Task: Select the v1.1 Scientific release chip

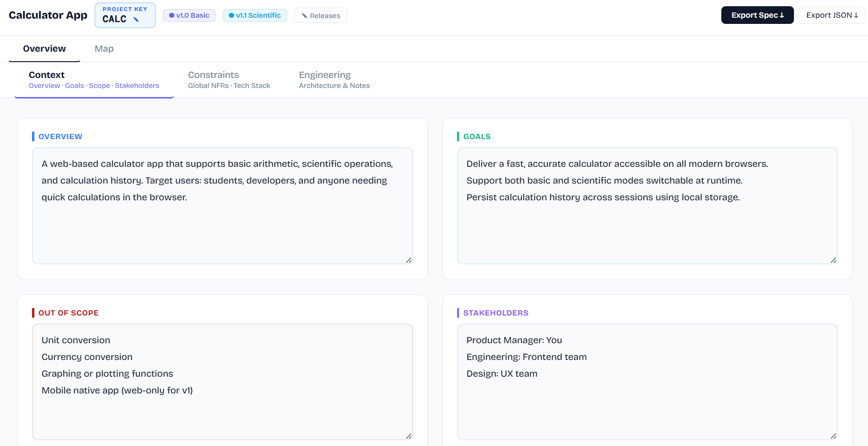Action: coord(255,15)
